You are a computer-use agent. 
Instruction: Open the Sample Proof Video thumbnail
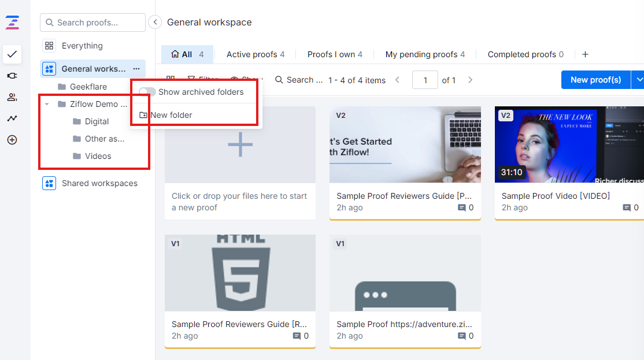[569, 144]
